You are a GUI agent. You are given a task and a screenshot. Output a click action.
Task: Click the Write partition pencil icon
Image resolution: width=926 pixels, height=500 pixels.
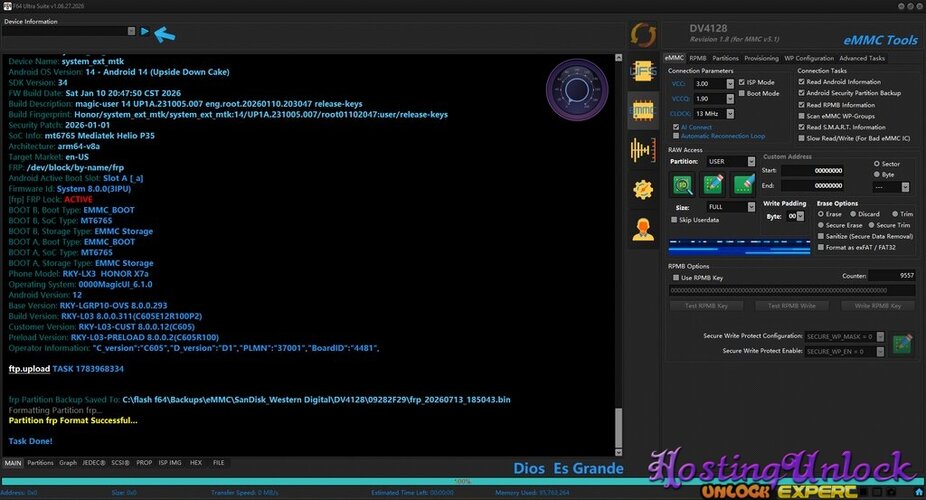point(713,185)
